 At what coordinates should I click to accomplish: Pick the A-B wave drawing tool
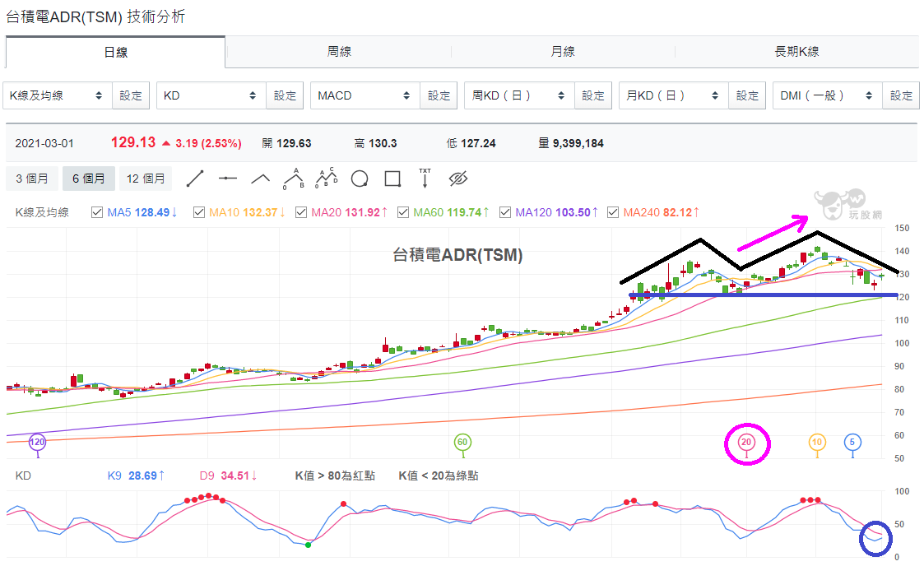pos(294,179)
